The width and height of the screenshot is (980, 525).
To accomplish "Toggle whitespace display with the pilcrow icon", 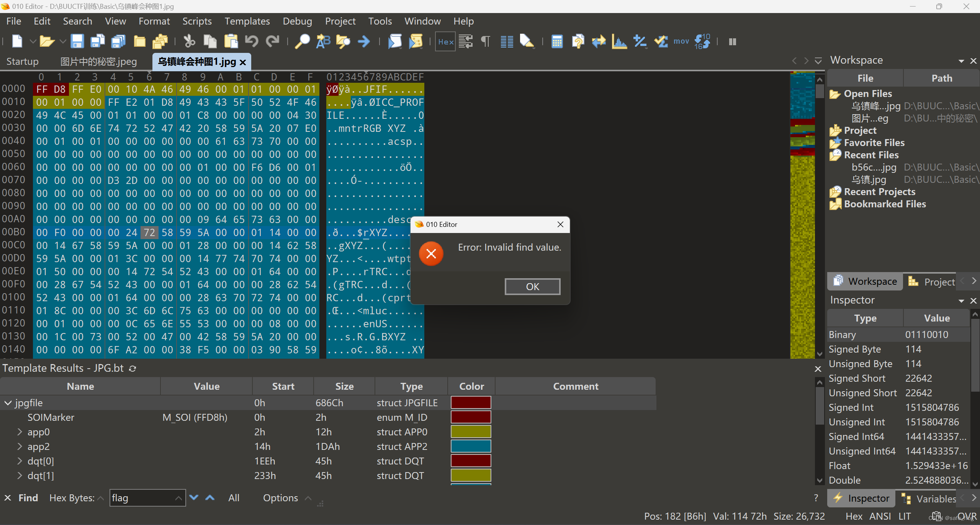I will pyautogui.click(x=485, y=41).
